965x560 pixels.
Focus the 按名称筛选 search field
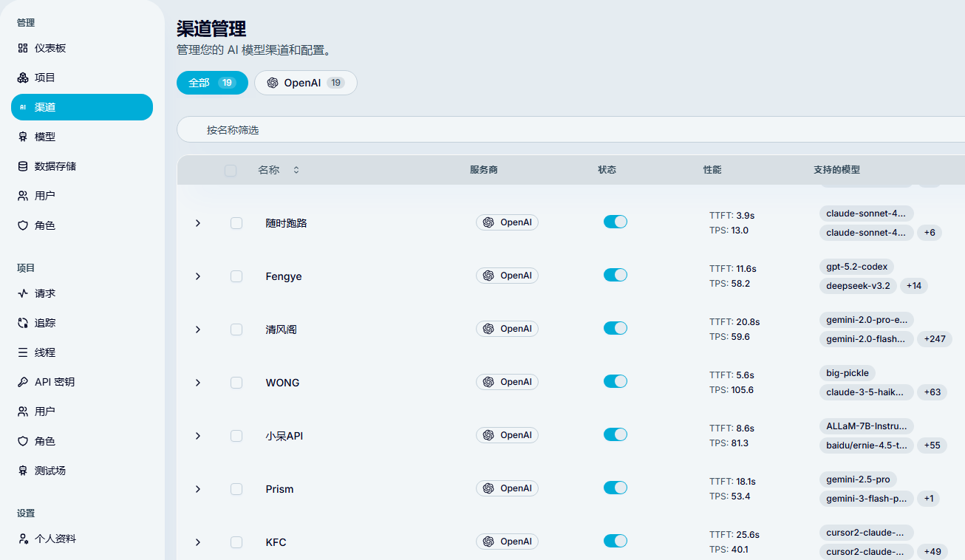(x=570, y=130)
